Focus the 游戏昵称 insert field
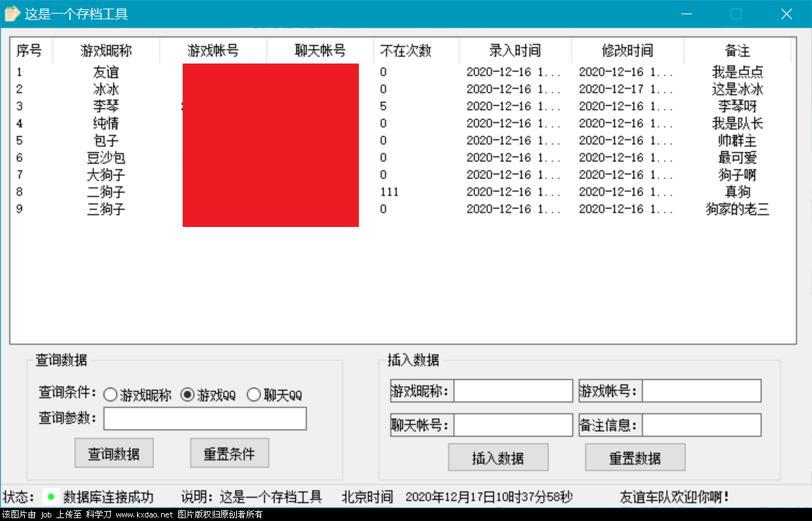Viewport: 812px width, 521px height. 513,390
